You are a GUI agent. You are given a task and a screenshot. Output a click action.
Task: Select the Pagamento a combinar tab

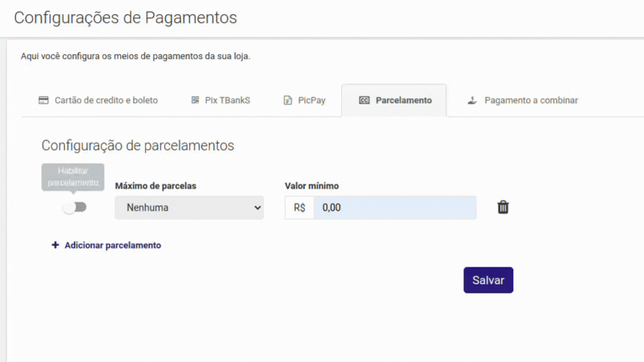coord(531,100)
